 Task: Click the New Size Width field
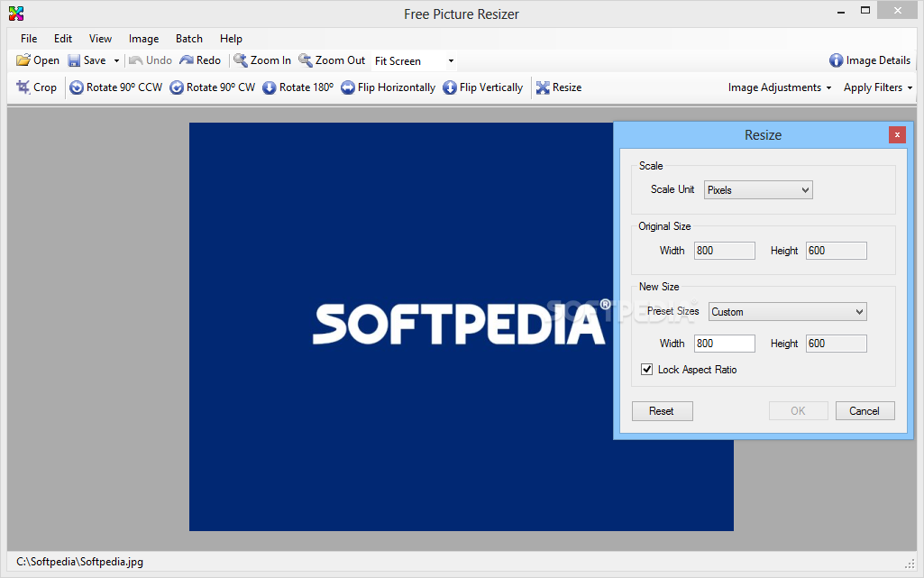click(x=724, y=344)
